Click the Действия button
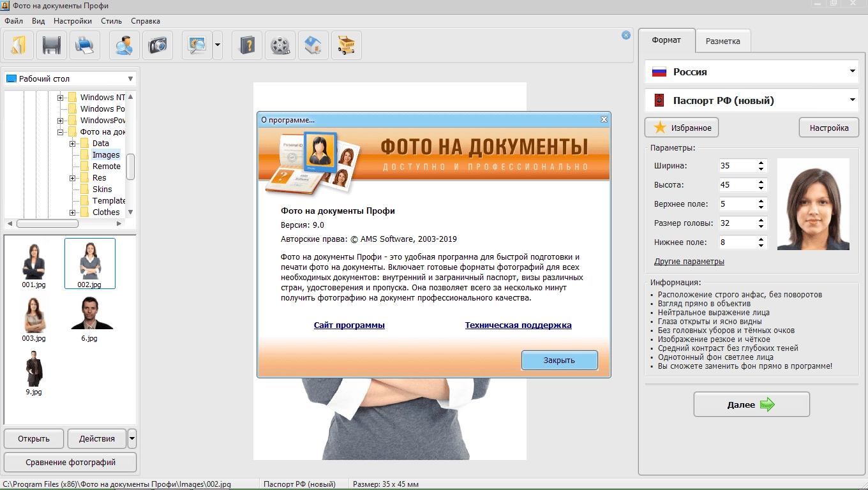 [97, 438]
